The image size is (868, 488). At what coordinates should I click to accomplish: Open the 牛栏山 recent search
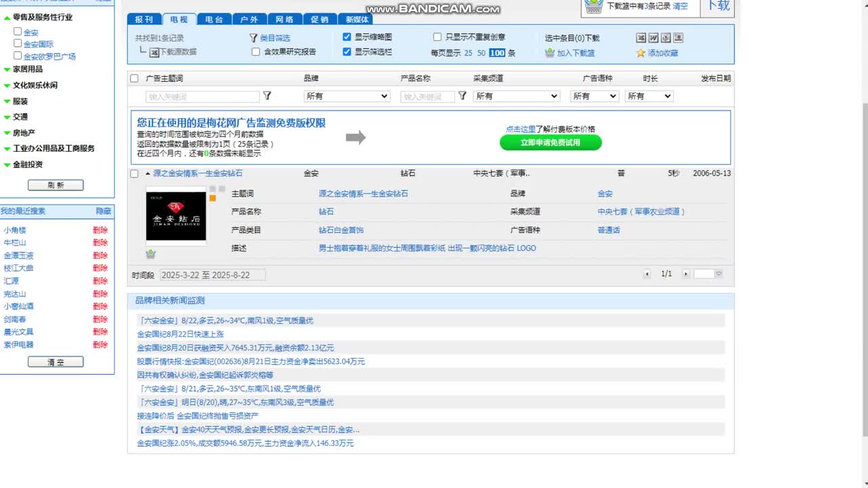coord(15,243)
